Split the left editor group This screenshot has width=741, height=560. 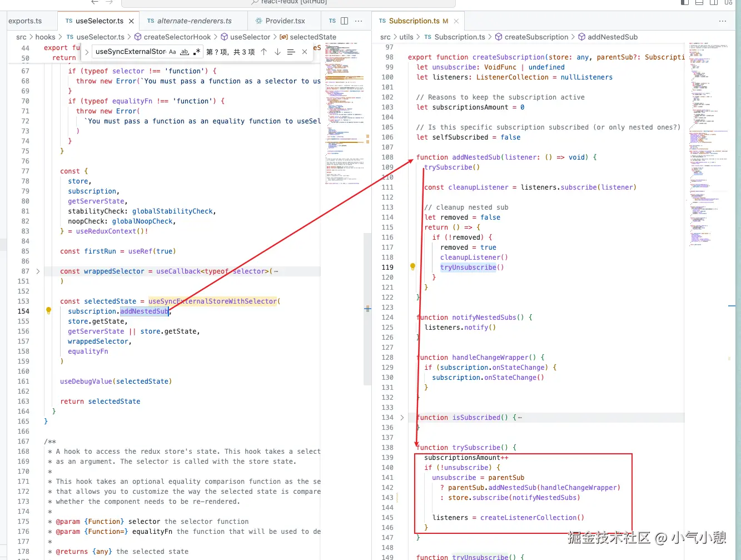pyautogui.click(x=345, y=21)
